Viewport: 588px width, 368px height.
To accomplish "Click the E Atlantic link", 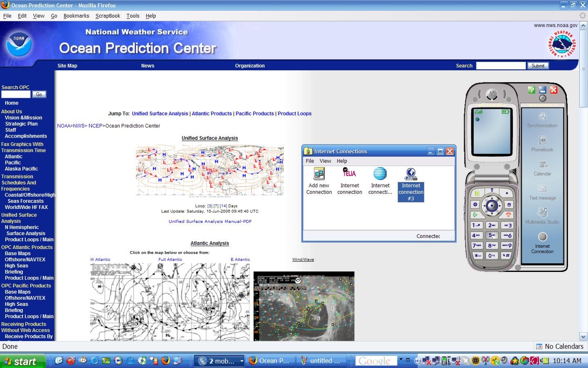I will (240, 260).
